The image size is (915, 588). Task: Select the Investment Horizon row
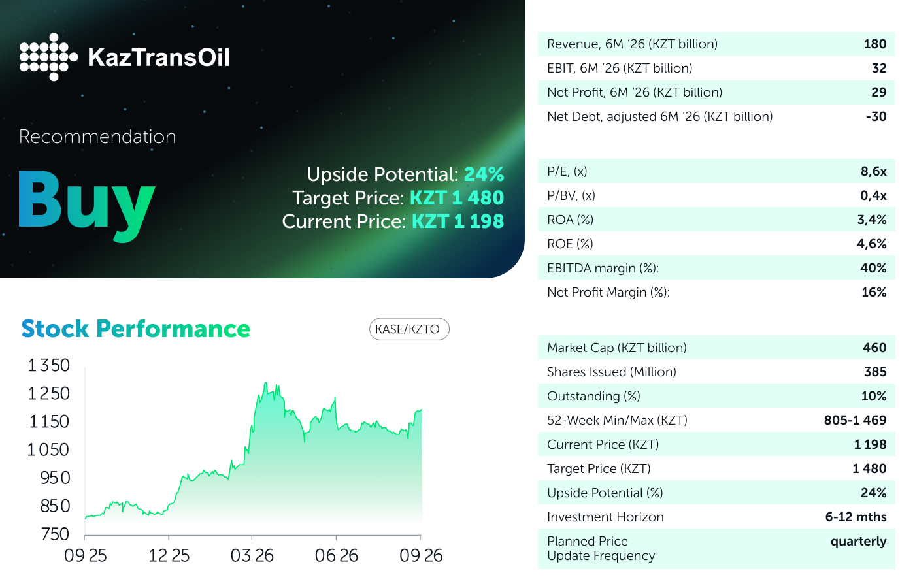point(716,517)
